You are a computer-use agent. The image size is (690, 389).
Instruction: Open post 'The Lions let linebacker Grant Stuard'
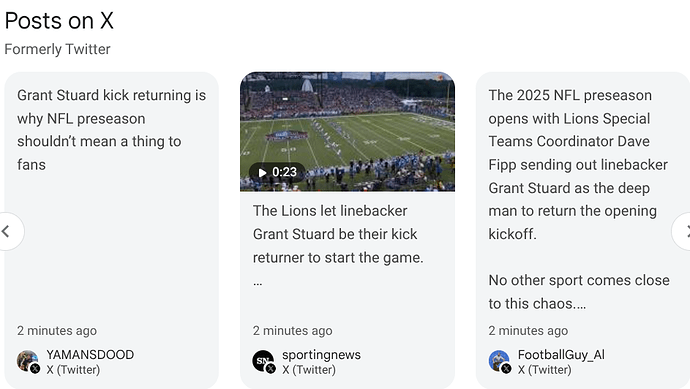338,234
